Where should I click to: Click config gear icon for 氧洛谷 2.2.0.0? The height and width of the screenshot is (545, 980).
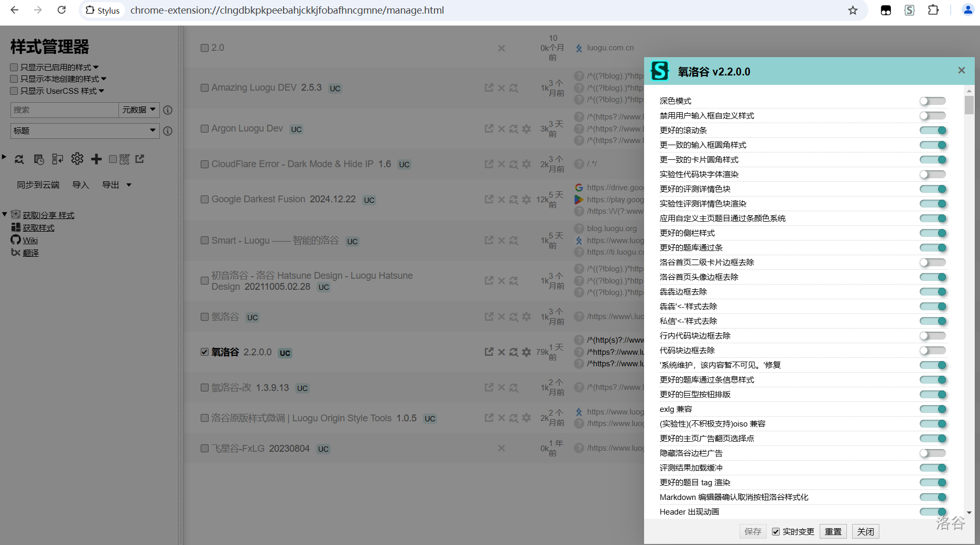coord(527,352)
